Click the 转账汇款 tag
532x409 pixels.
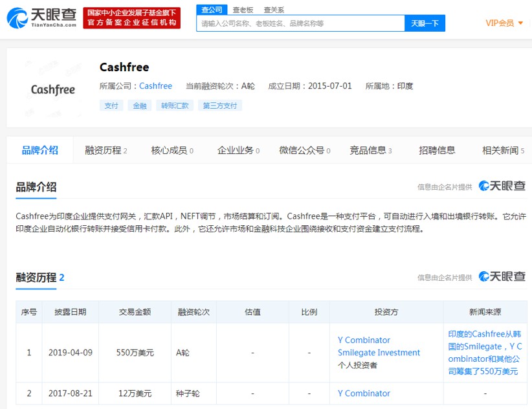pyautogui.click(x=175, y=105)
